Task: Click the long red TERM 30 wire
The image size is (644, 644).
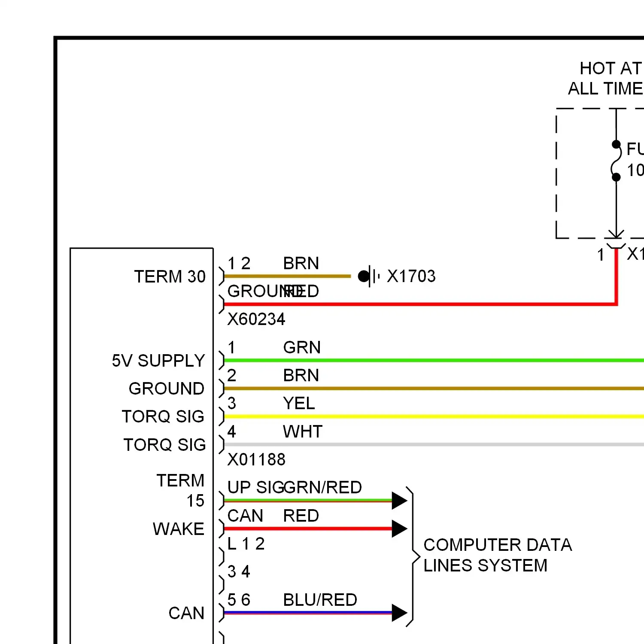Action: point(421,304)
